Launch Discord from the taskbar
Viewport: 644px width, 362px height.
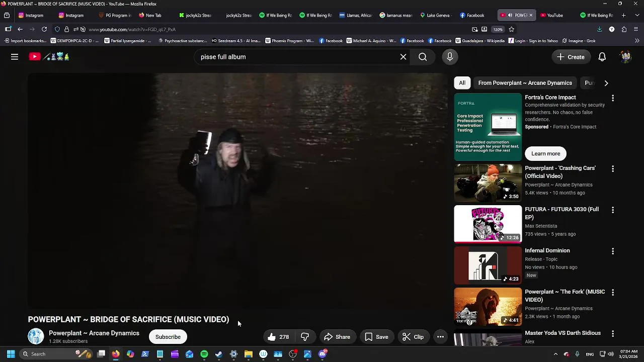pyautogui.click(x=323, y=354)
